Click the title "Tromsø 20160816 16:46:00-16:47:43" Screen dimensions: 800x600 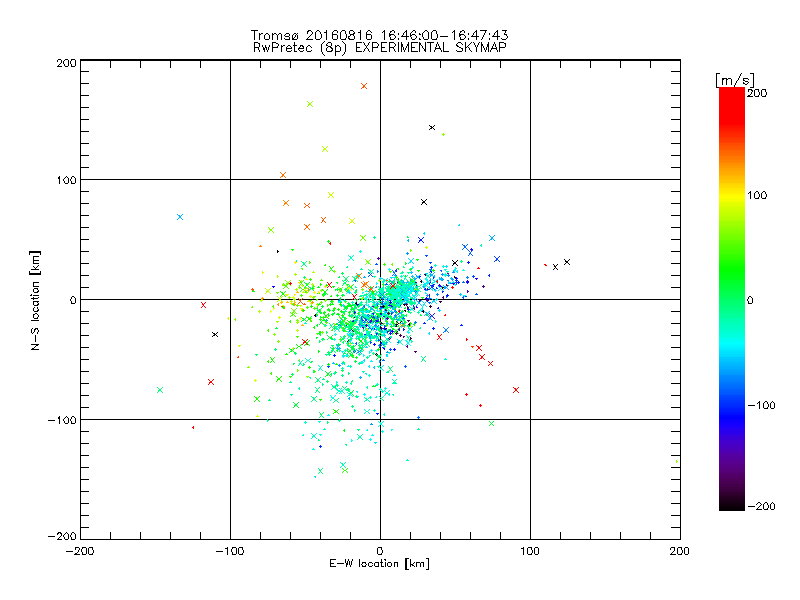tap(379, 35)
